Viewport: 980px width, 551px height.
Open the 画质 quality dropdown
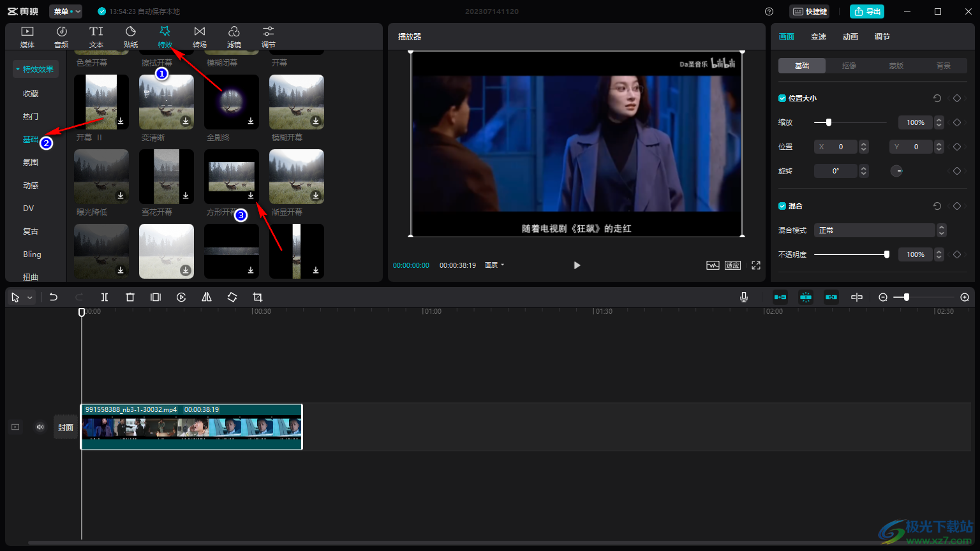[494, 265]
